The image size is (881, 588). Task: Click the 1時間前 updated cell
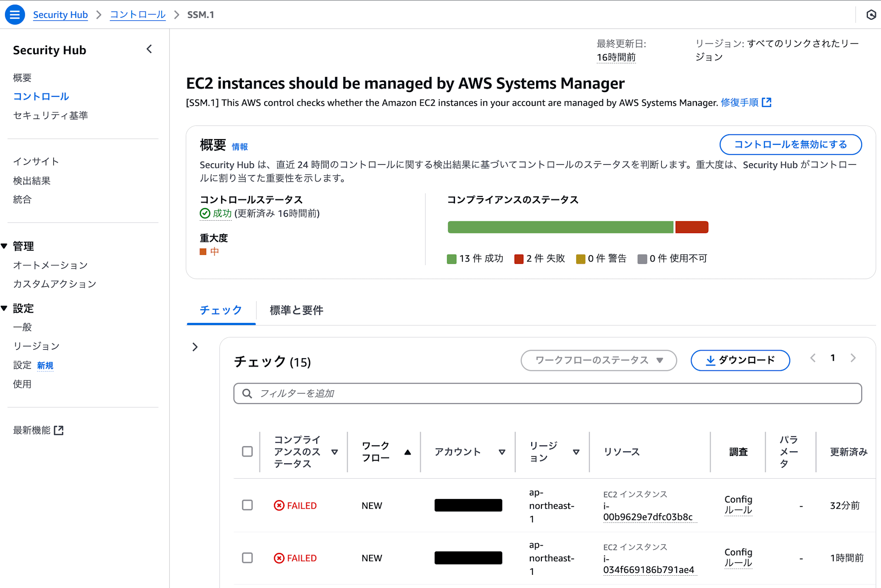[x=847, y=558]
